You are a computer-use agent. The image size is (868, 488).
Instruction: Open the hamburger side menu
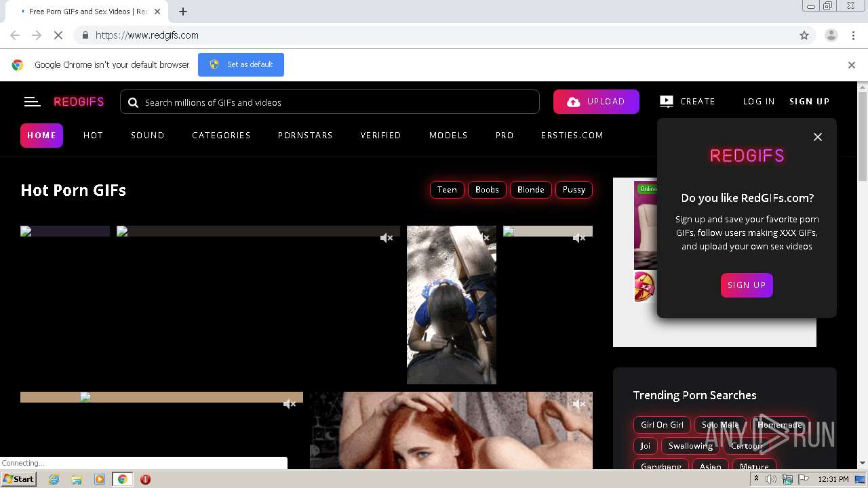pos(32,102)
